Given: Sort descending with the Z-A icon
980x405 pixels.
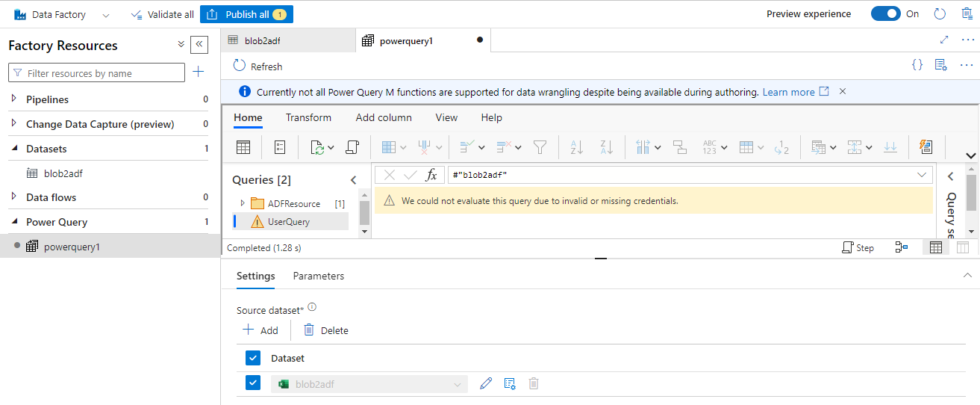Looking at the screenshot, I should coord(606,147).
